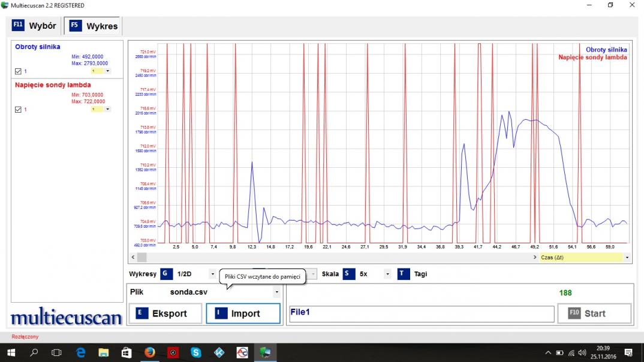Screen dimensions: 644x362
Task: Click the File1 text input field
Action: 421,313
